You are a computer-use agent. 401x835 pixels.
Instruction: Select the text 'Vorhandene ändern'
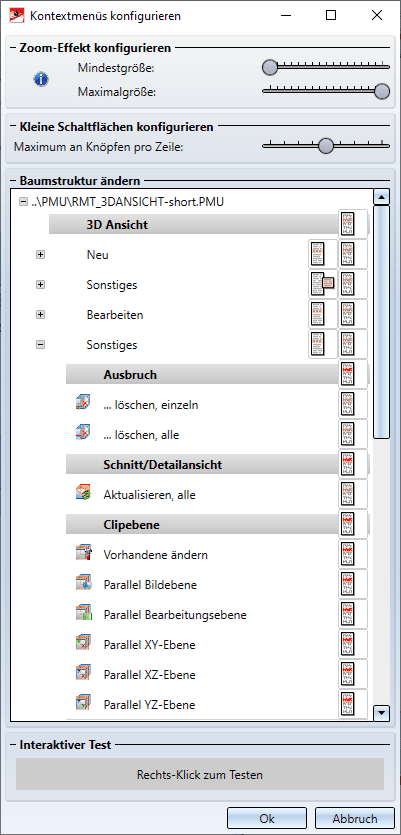[x=156, y=554]
